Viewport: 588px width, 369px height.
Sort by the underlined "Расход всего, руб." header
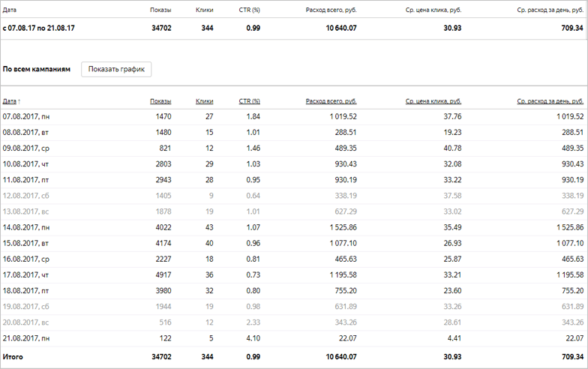331,101
